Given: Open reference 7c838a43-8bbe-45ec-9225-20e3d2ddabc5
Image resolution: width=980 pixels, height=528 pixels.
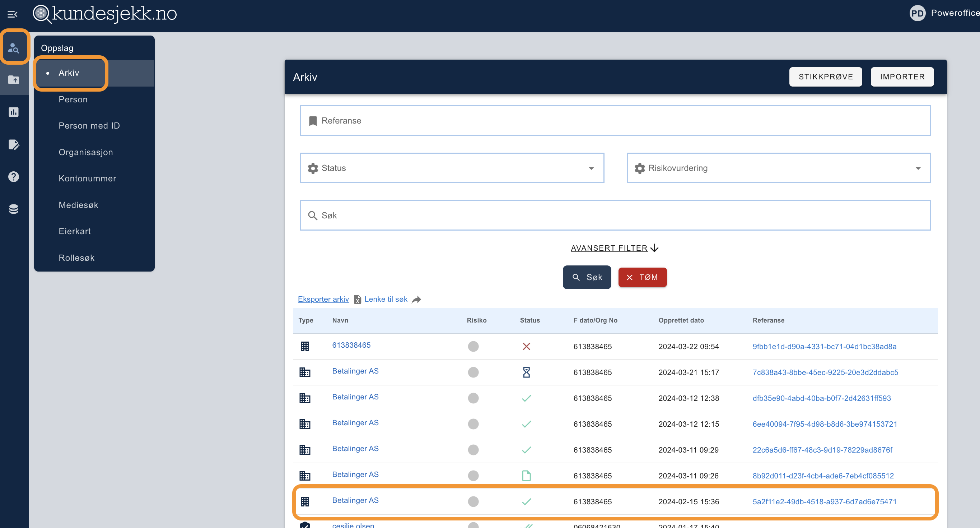Looking at the screenshot, I should click(825, 372).
